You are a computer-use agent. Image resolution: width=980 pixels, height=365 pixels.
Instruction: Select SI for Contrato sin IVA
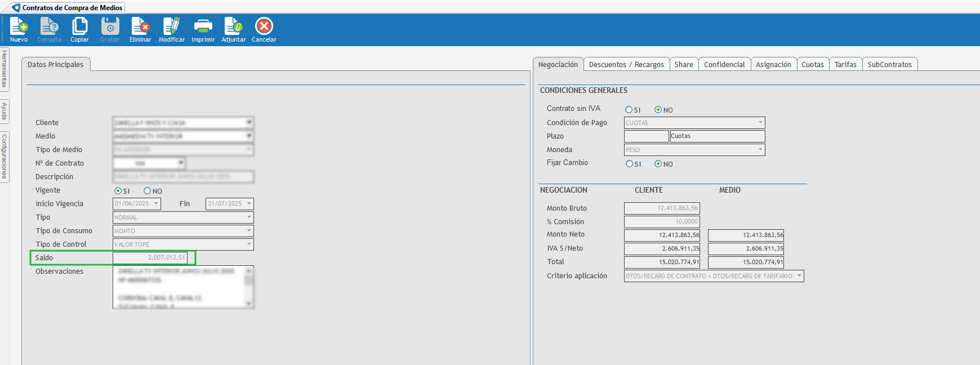click(x=629, y=110)
